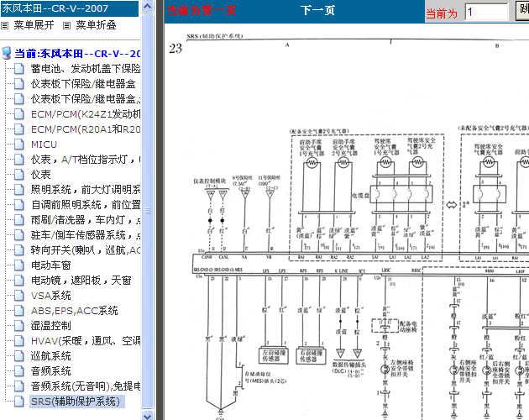
Task: Click the collapse icon before 菜单折叠
Action: [67, 25]
